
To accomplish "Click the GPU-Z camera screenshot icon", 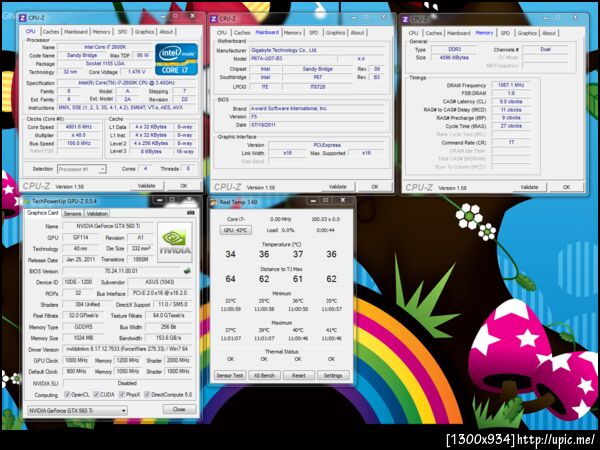I will 190,213.
